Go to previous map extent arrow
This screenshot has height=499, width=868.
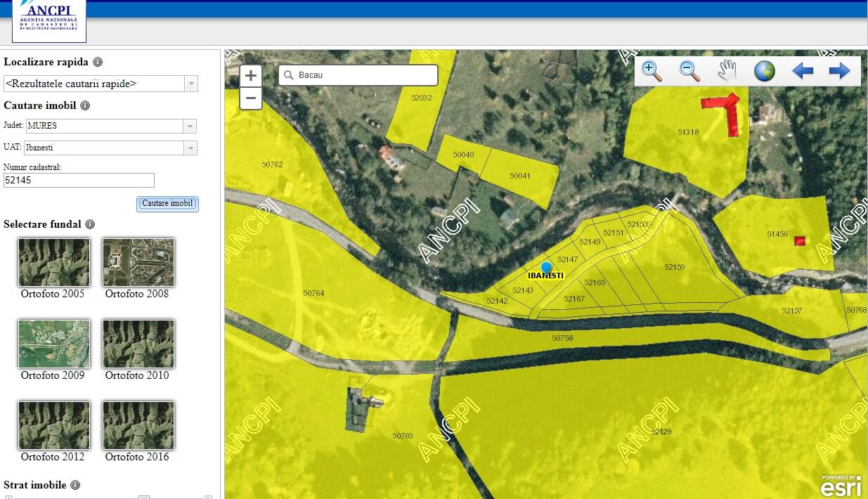pyautogui.click(x=802, y=71)
